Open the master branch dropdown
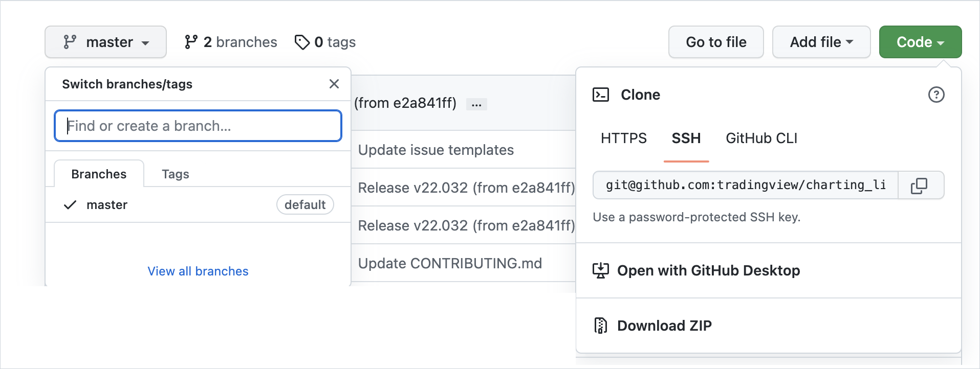Screen dimensions: 980x369 (105, 42)
